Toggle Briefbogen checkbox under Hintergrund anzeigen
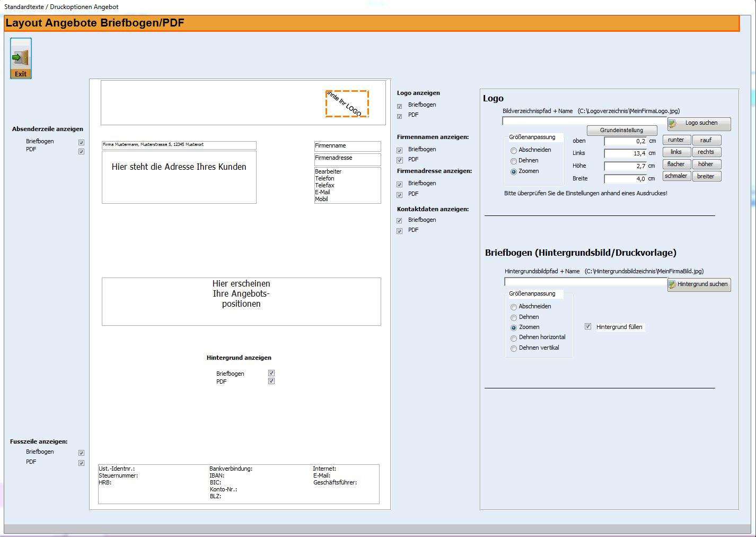The height and width of the screenshot is (537, 756). [x=271, y=373]
